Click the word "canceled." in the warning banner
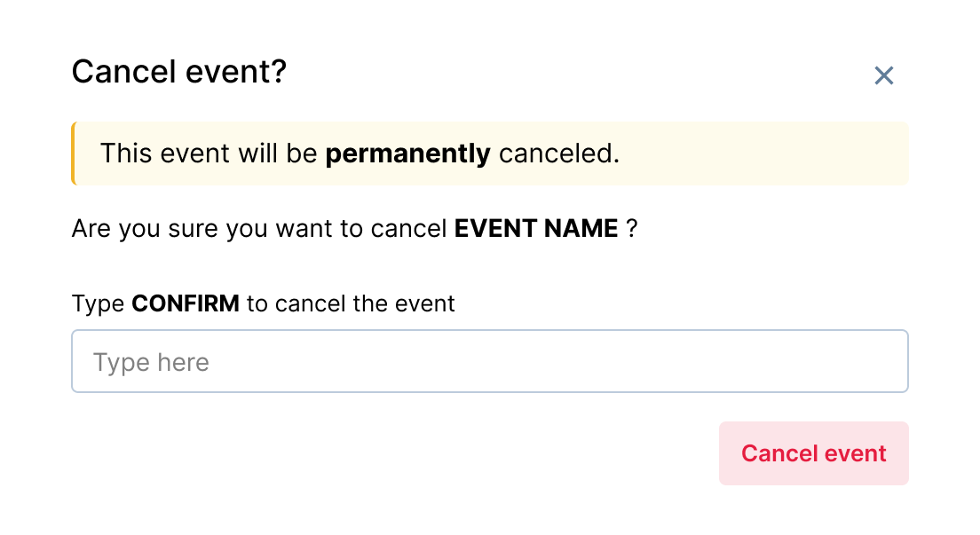The height and width of the screenshot is (535, 980). pos(558,153)
